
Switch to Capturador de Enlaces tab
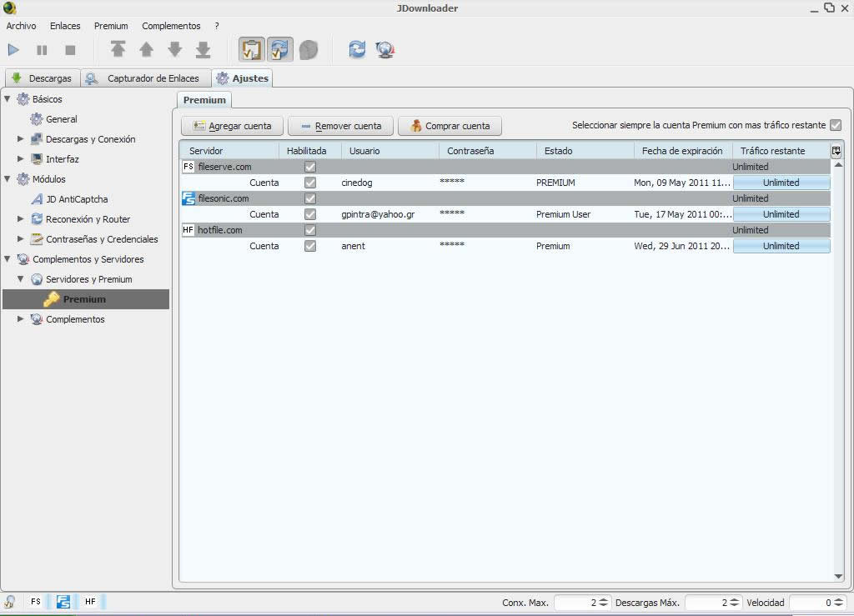click(x=145, y=78)
